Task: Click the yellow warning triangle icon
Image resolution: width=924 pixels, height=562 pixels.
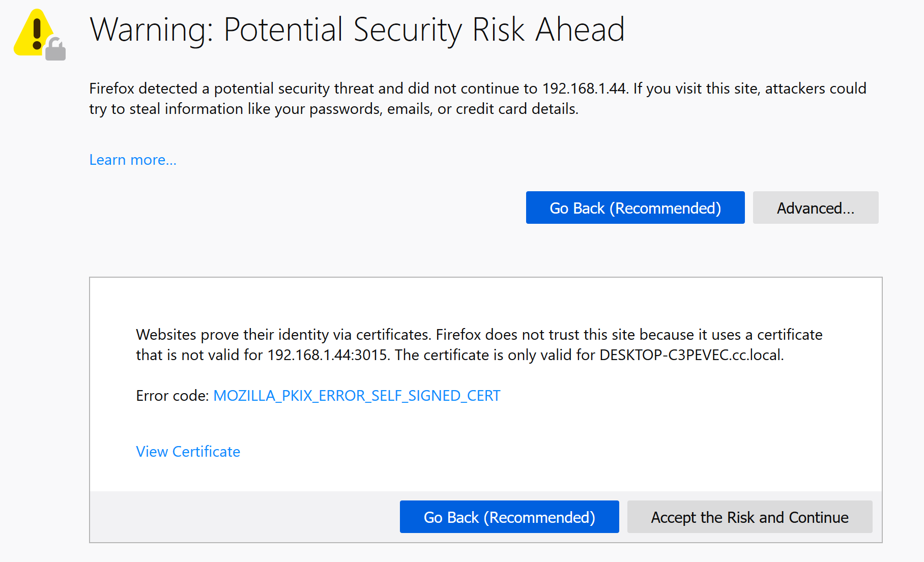Action: point(32,33)
